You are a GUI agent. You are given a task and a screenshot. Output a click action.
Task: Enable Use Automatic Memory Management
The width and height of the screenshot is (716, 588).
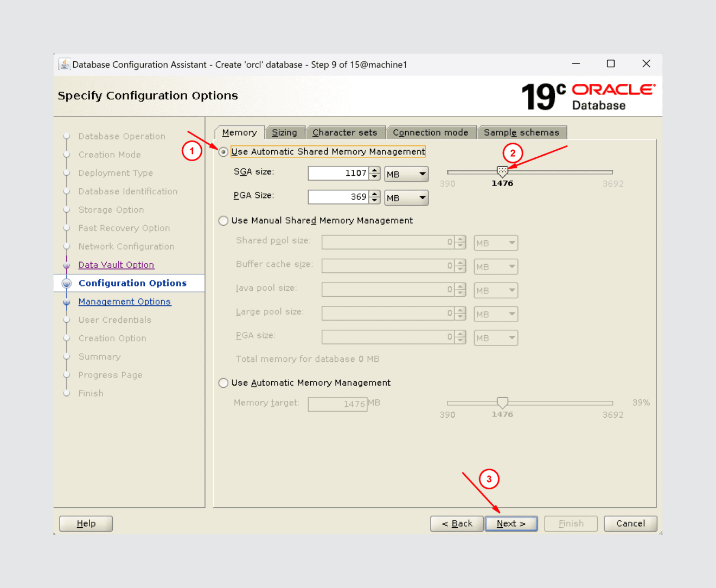click(223, 382)
